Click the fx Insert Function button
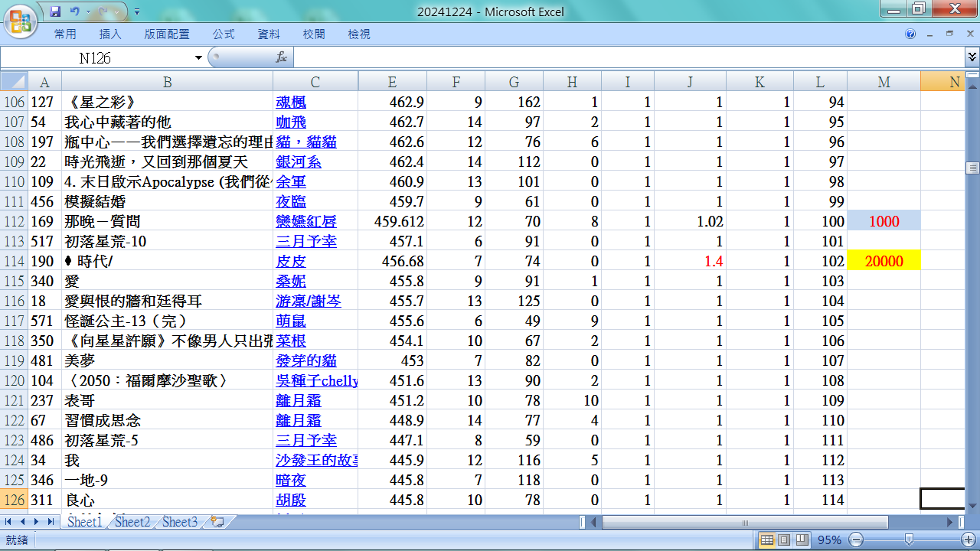The image size is (980, 551). coord(281,57)
